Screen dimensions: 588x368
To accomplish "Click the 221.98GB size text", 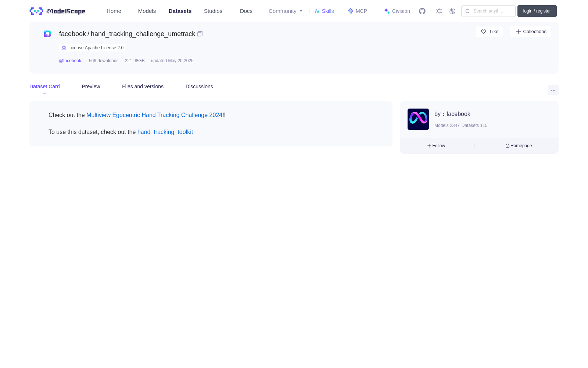I will tap(135, 61).
